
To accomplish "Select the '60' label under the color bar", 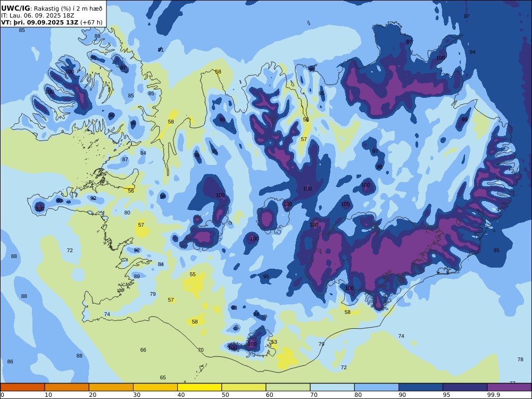I will click(x=270, y=395).
